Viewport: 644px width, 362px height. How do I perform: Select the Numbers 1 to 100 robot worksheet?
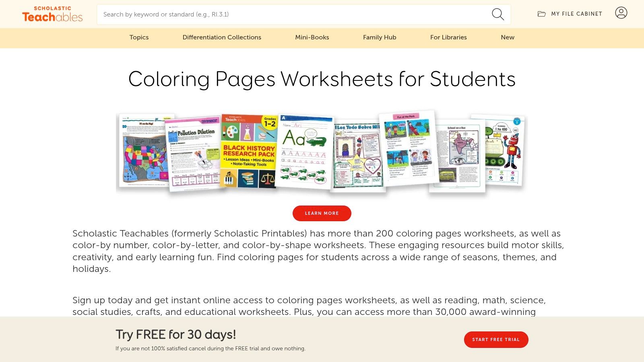coord(503,153)
